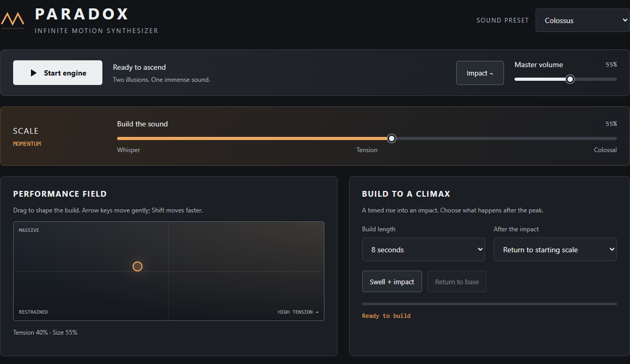Viewport: 630px width, 364px height.
Task: Click the Return to base button
Action: (x=457, y=282)
